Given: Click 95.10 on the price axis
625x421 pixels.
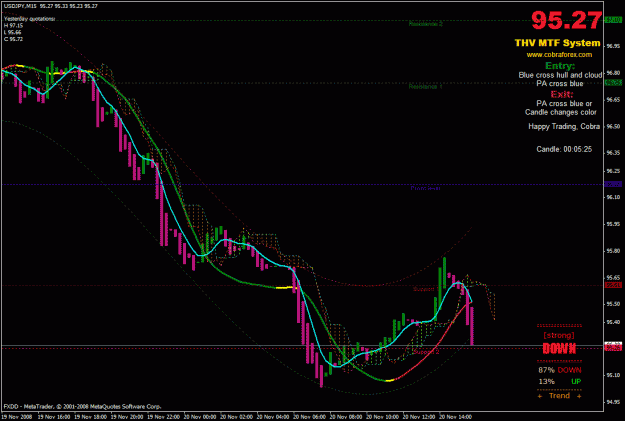Looking at the screenshot, I should pyautogui.click(x=613, y=375).
